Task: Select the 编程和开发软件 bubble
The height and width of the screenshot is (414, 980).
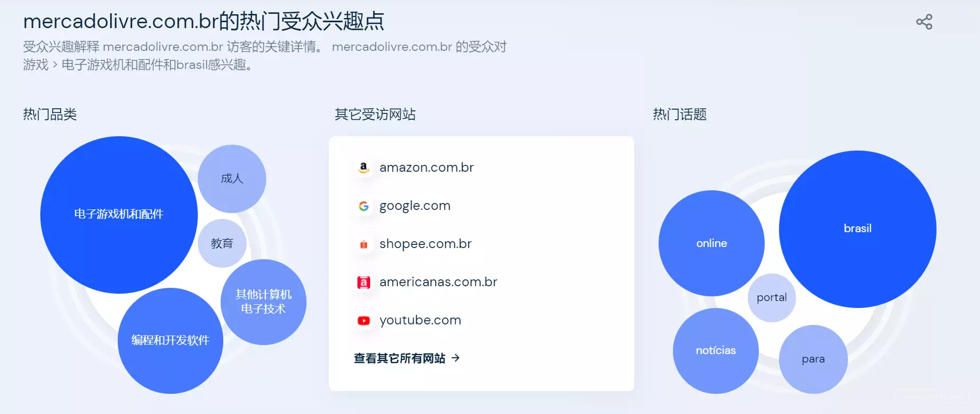Action: 170,341
